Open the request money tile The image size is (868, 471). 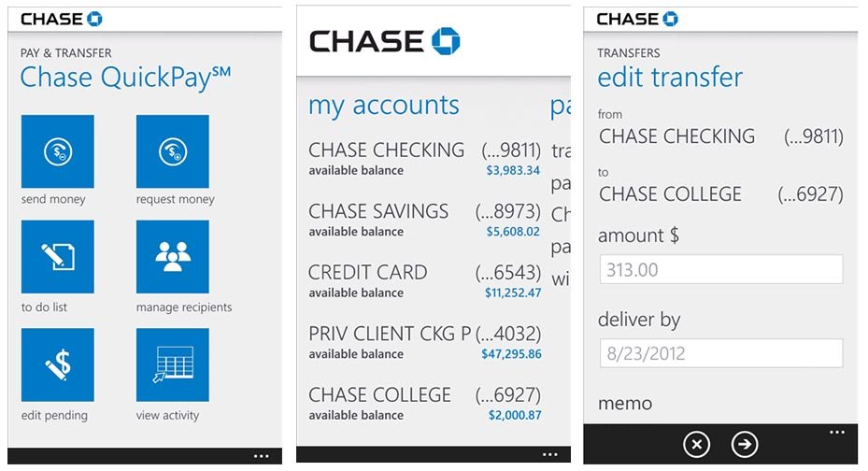point(173,151)
